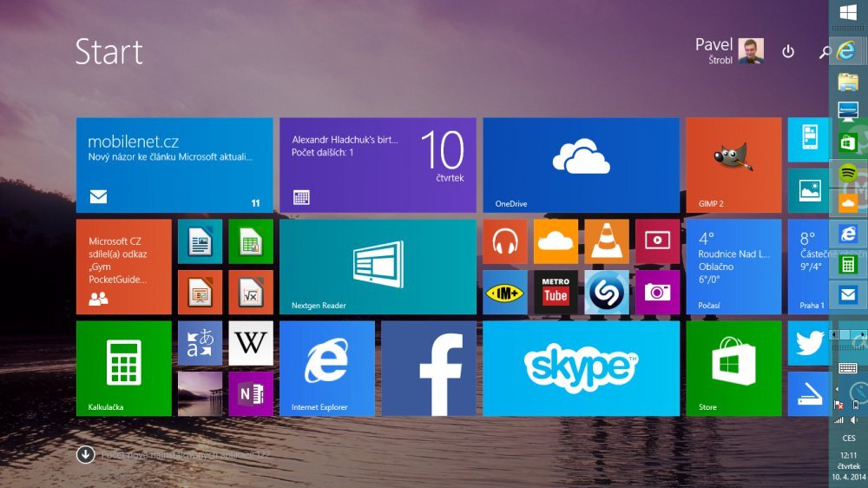Open the Microsoft CZ People tile

click(x=123, y=267)
